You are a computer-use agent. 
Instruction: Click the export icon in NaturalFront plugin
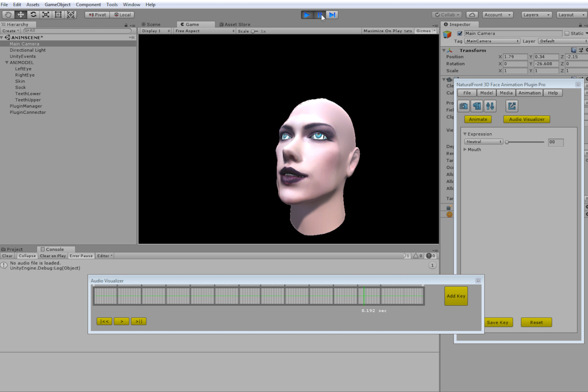tap(512, 106)
